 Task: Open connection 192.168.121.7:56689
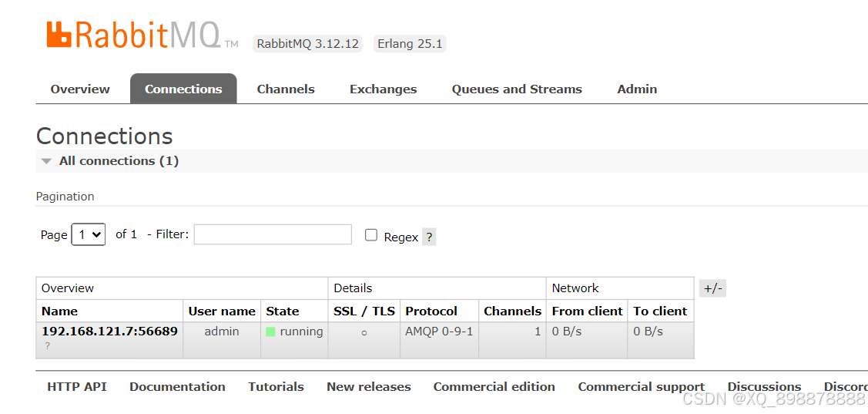click(109, 332)
